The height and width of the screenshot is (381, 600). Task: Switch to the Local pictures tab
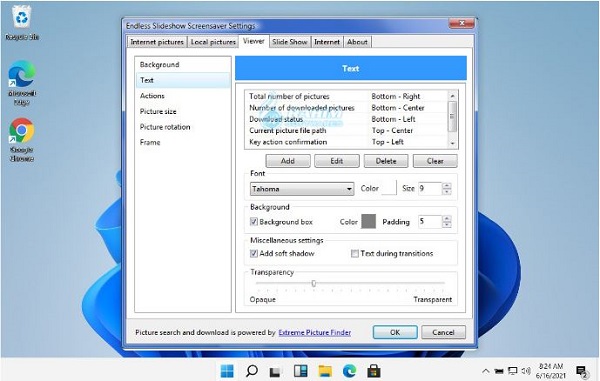point(213,42)
